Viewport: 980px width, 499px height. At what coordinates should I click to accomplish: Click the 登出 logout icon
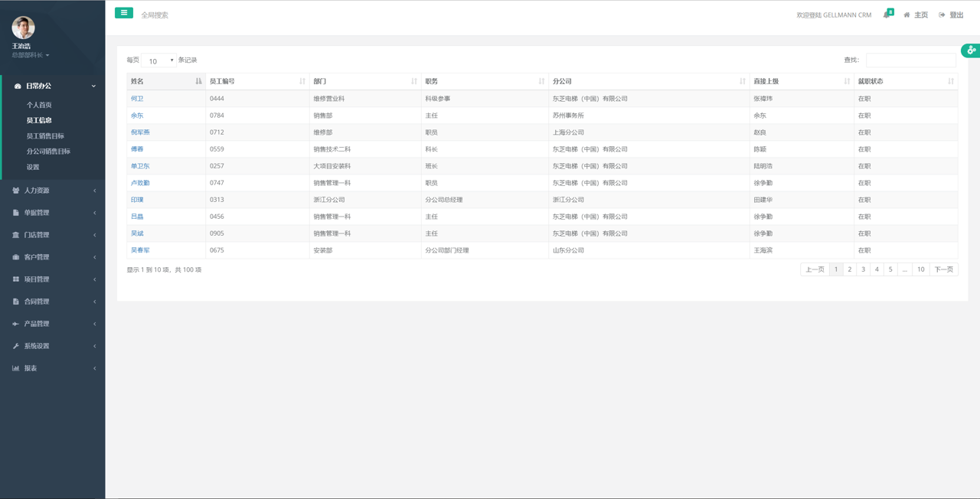(x=942, y=15)
